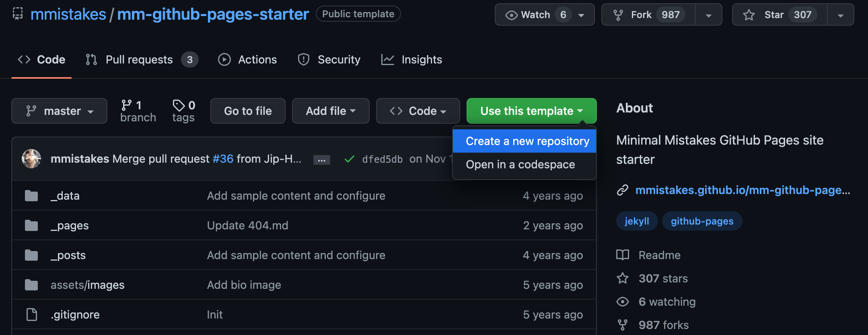The image size is (868, 335).
Task: Click the commit author avatar thumbnail
Action: 31,159
